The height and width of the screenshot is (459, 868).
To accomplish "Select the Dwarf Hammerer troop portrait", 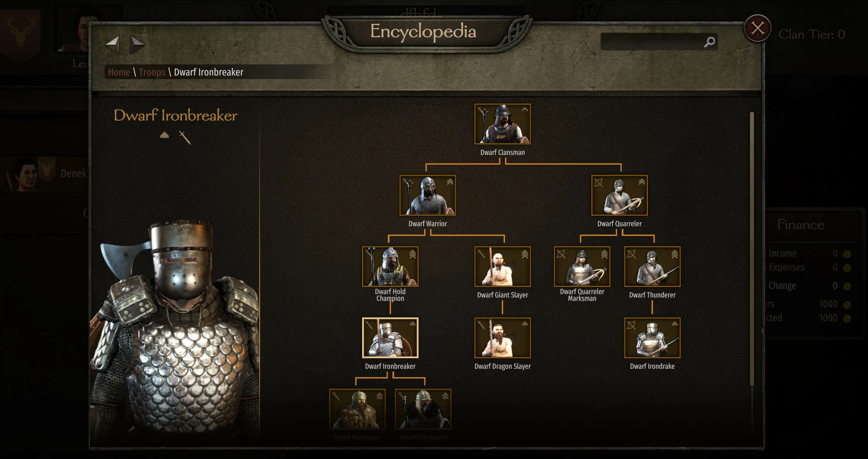I will tap(357, 409).
